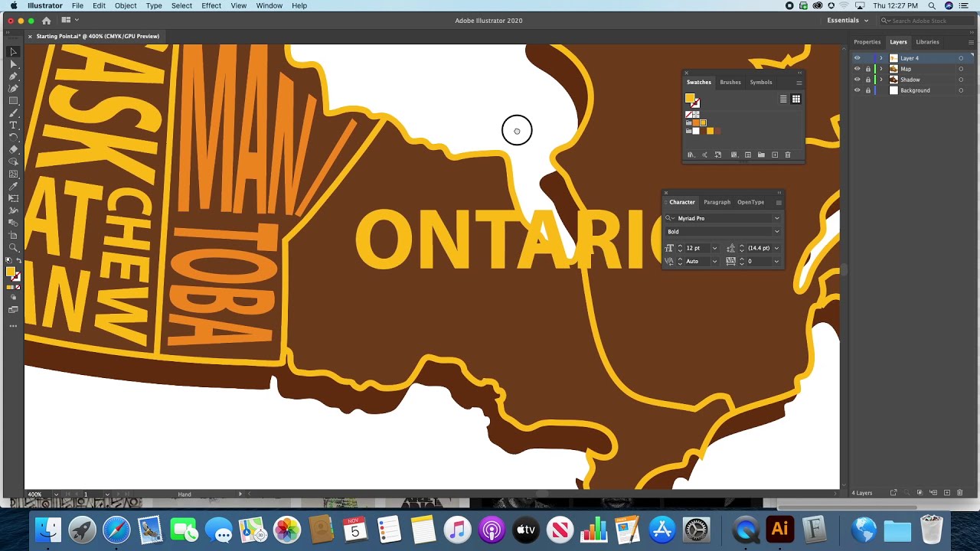This screenshot has width=980, height=551.
Task: Launch Adobe Illustrator from the Dock
Action: tap(780, 530)
